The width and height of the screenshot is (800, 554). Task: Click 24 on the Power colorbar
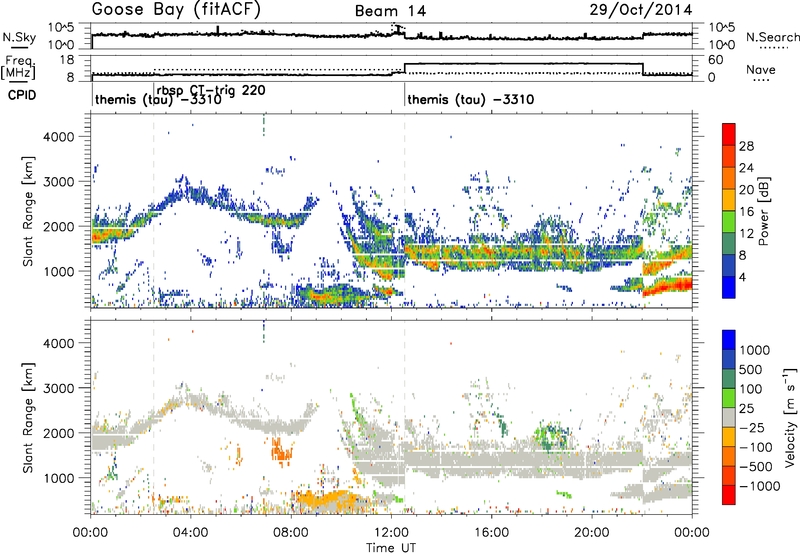(746, 168)
